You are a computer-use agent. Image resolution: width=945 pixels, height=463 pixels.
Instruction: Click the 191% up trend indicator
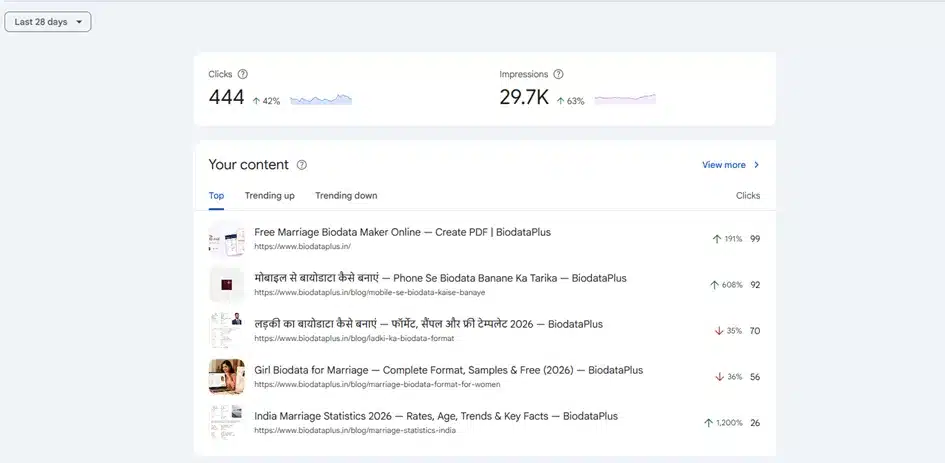(x=727, y=239)
